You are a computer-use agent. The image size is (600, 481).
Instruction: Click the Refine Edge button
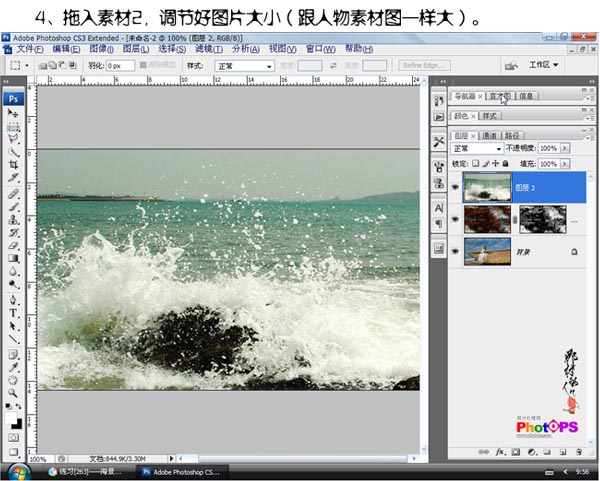click(x=424, y=66)
